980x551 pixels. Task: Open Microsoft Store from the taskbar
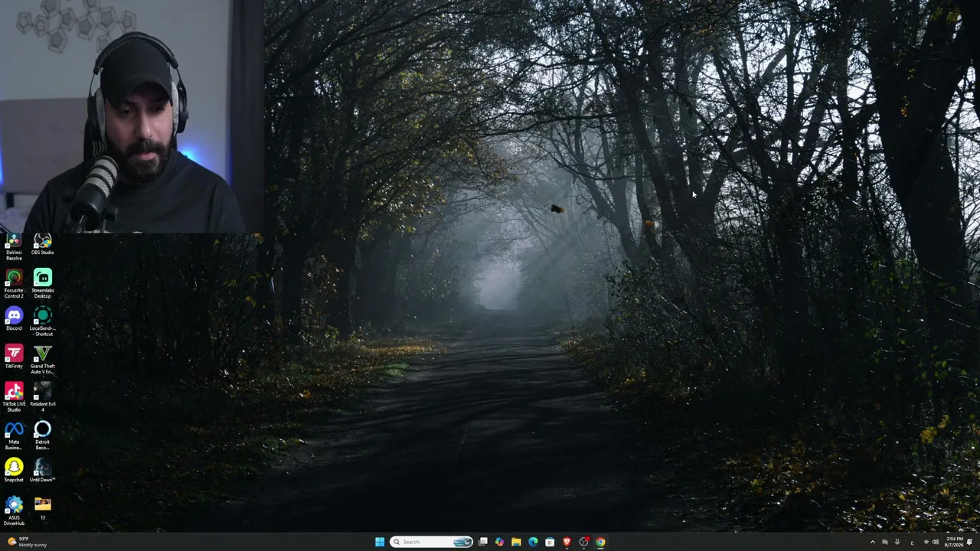point(550,542)
